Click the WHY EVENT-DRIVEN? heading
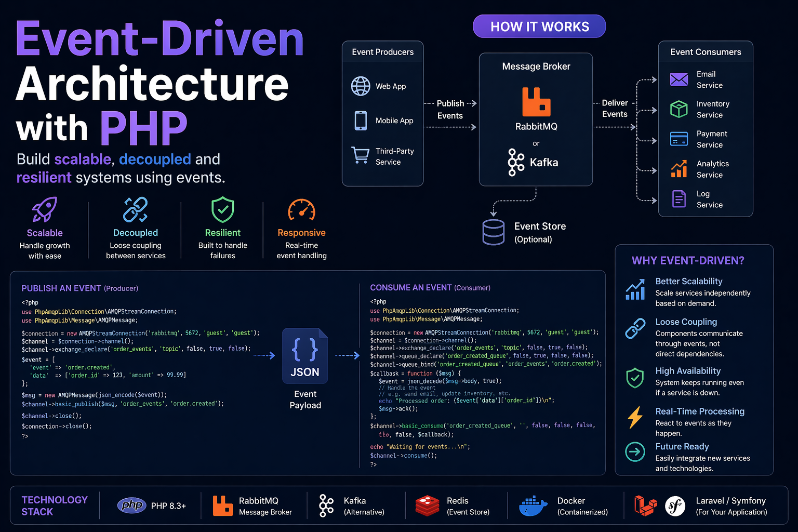 [x=688, y=261]
